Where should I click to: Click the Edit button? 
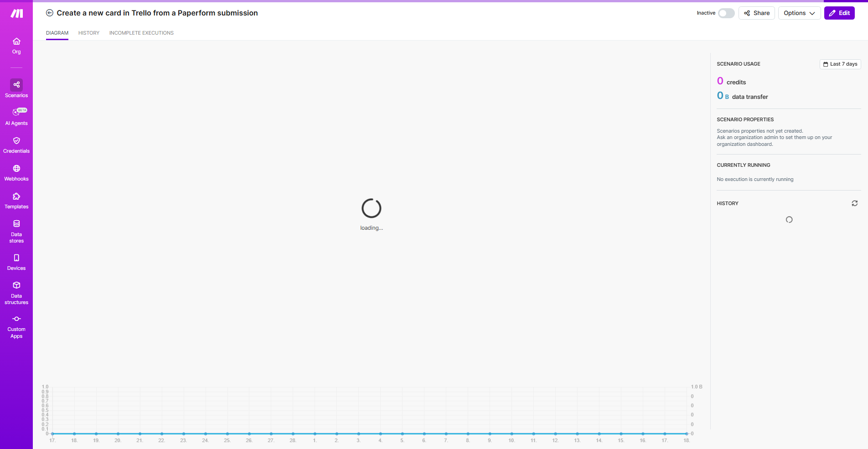[839, 13]
